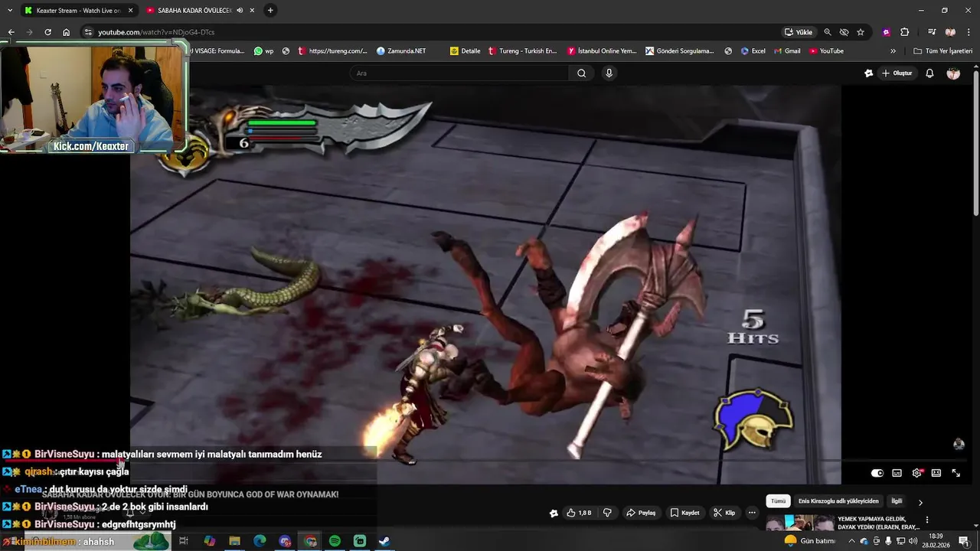The width and height of the screenshot is (980, 551).
Task: Open the Tüm Yer İşaretleri bookmarks folder
Action: pyautogui.click(x=943, y=51)
